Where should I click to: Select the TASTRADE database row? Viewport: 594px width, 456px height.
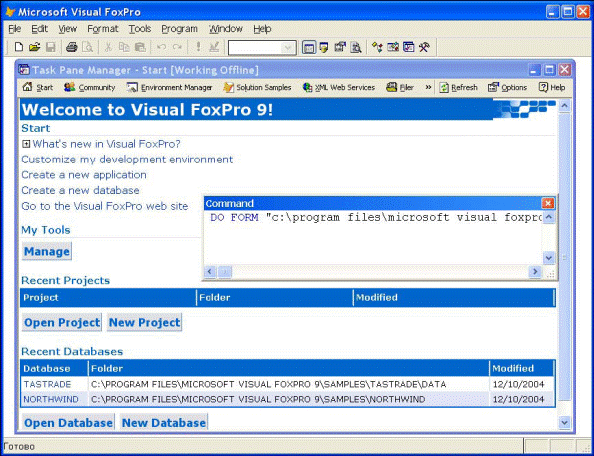288,384
